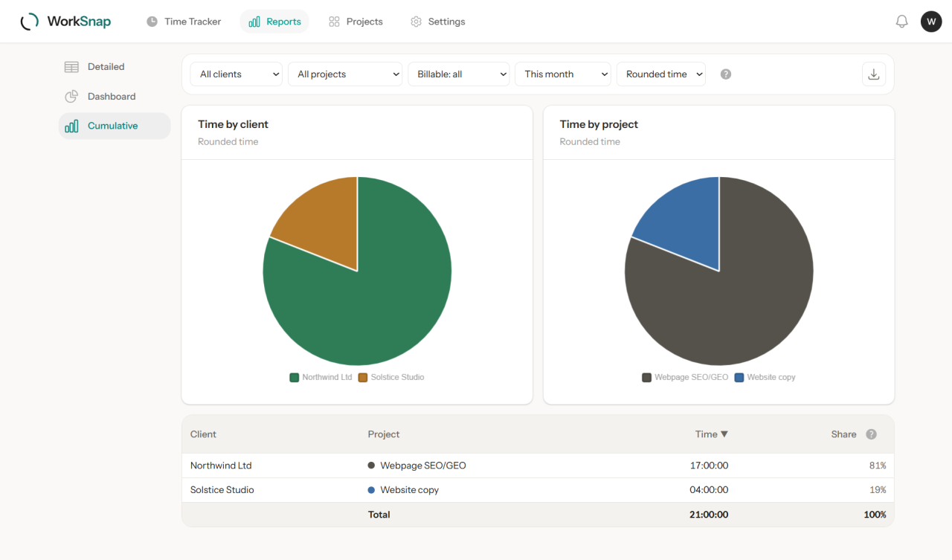Click the 81% share value

tap(878, 466)
